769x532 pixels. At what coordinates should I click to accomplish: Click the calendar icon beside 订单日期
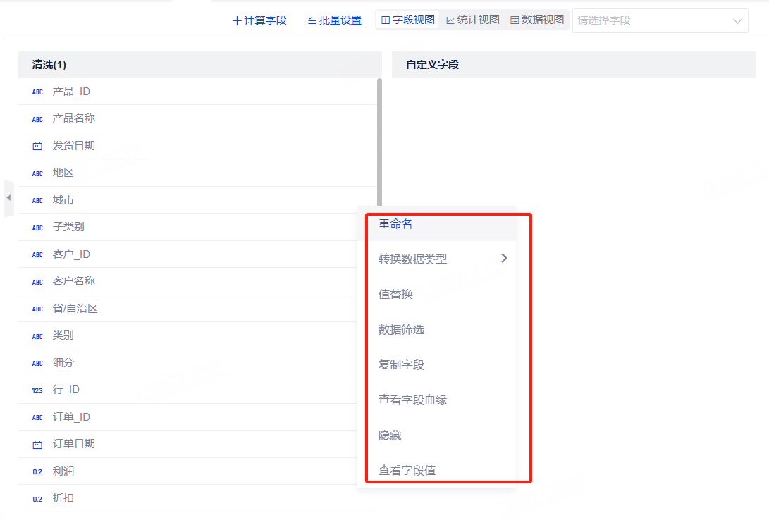pos(37,445)
